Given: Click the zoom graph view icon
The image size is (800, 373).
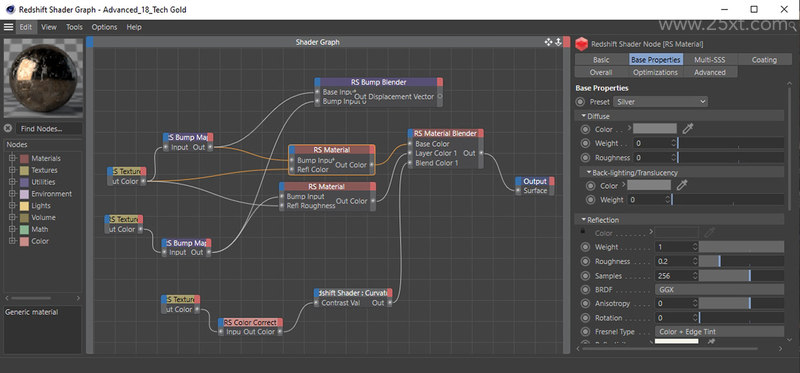Looking at the screenshot, I should click(x=558, y=42).
